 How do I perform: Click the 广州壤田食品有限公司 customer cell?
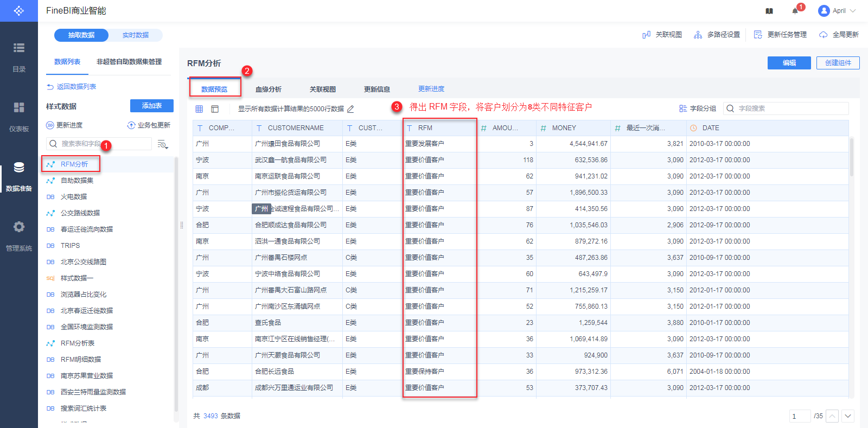point(297,144)
